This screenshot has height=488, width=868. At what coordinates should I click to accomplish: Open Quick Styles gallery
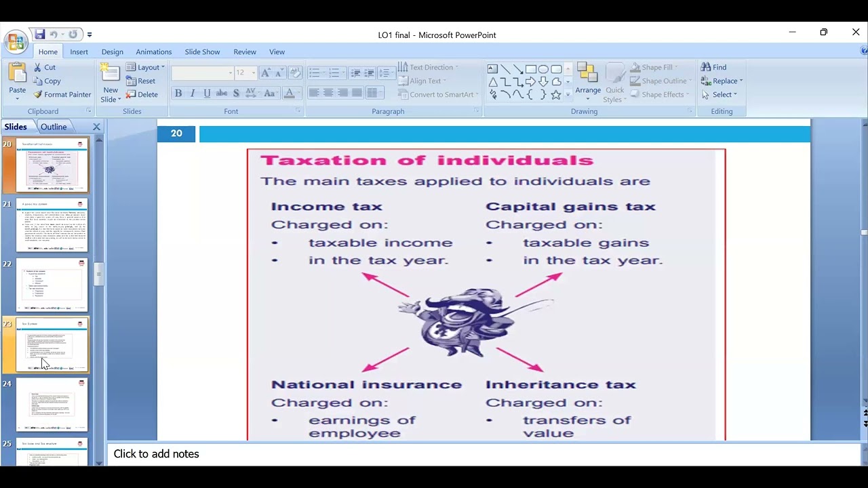(614, 83)
